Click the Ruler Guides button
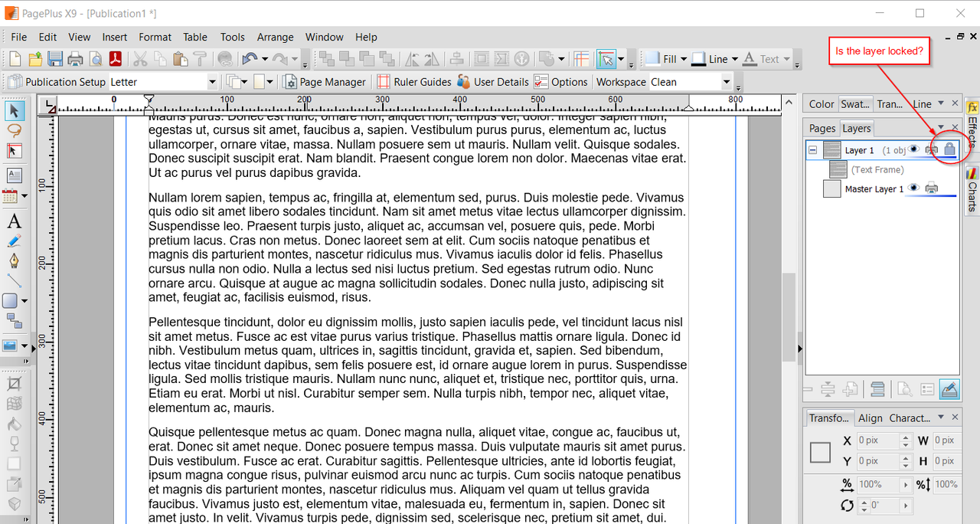 pyautogui.click(x=413, y=82)
